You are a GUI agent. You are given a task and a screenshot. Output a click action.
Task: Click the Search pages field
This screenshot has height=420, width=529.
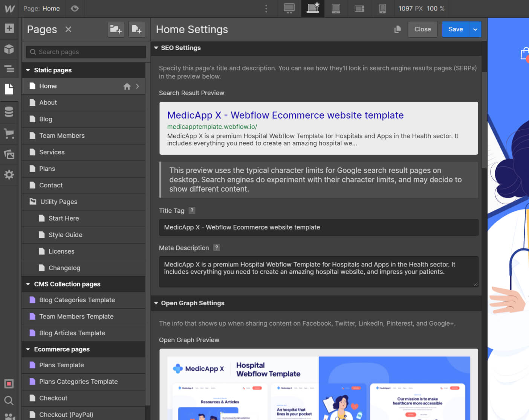86,52
